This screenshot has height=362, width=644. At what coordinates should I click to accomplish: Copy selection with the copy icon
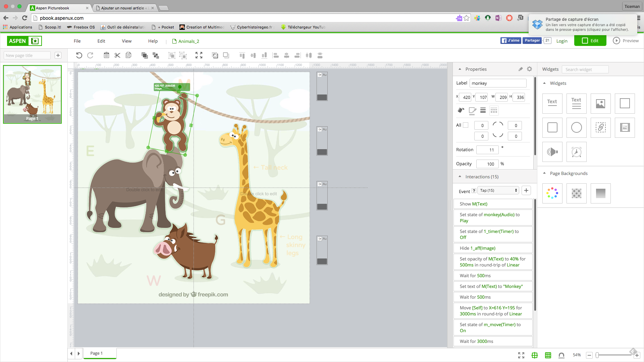(x=128, y=55)
